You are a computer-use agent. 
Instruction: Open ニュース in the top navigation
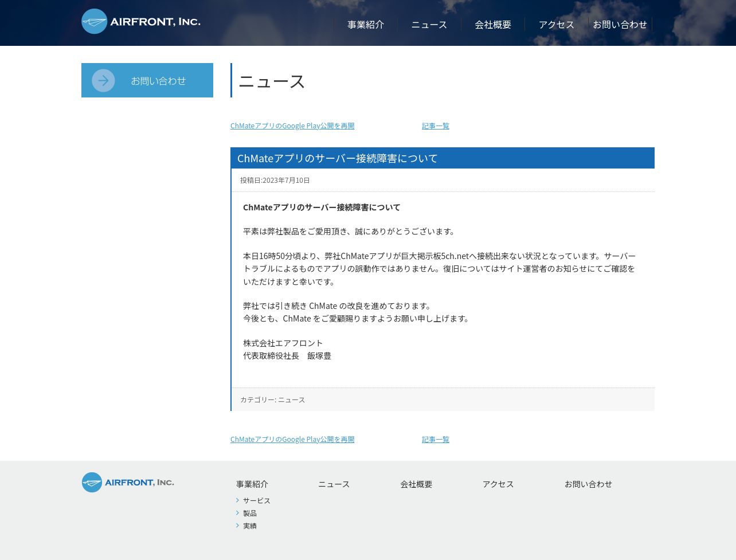pyautogui.click(x=429, y=24)
